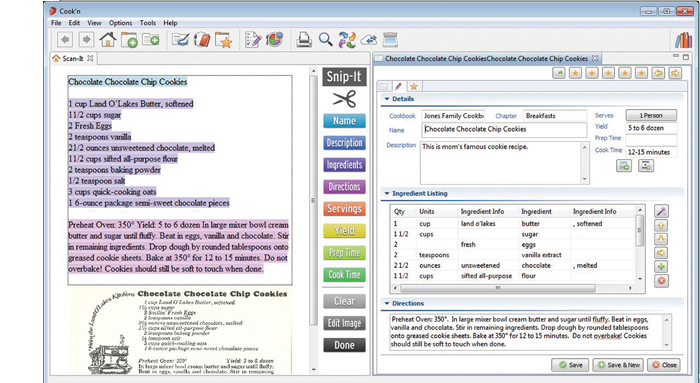Click the add folder-plus toolbar icon
The image size is (700, 383).
coord(151,40)
